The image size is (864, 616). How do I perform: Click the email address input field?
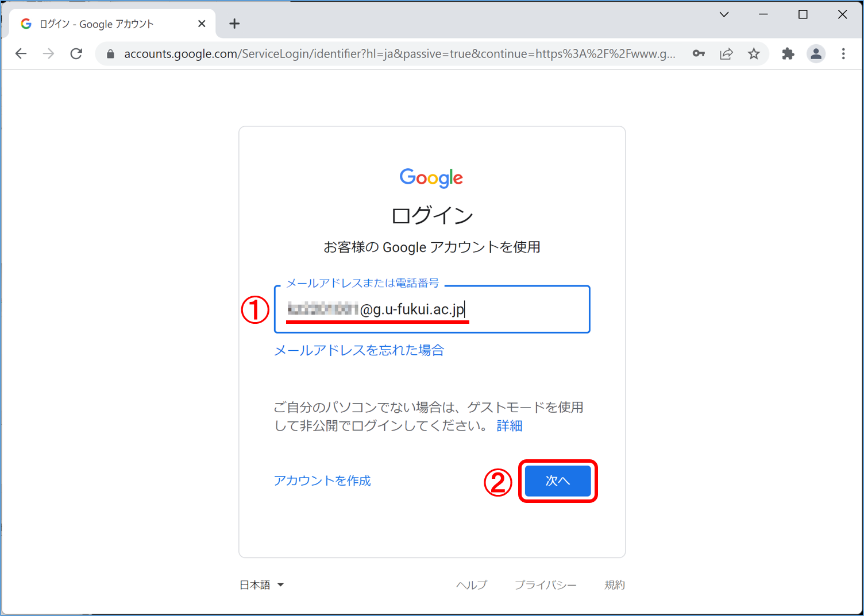click(x=432, y=309)
